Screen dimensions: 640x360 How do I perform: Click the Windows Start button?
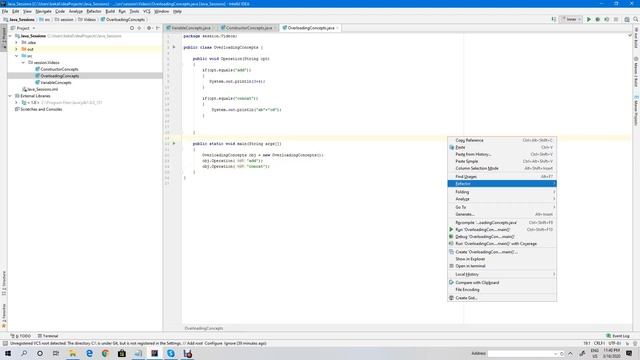8,353
